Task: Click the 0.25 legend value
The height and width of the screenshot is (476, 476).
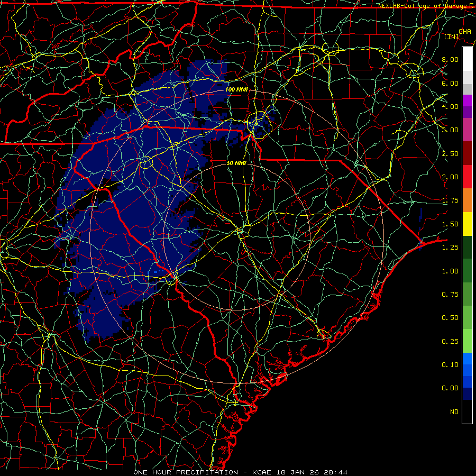Action: click(x=450, y=342)
